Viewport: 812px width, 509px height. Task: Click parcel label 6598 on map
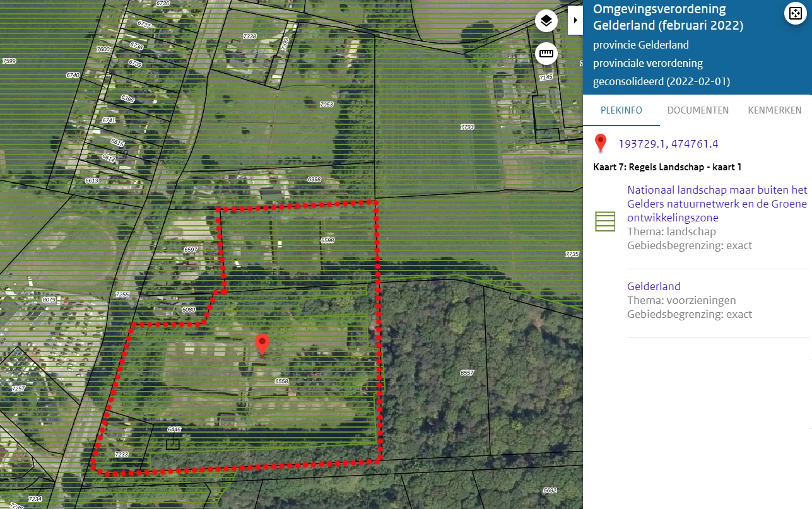(327, 240)
